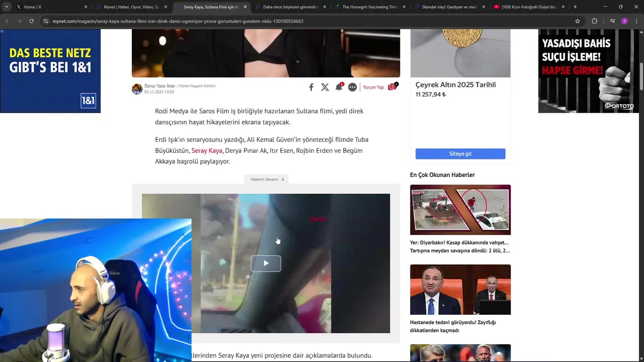Open a new browser tab with plus button
Image resolution: width=644 pixels, height=362 pixels.
575,7
